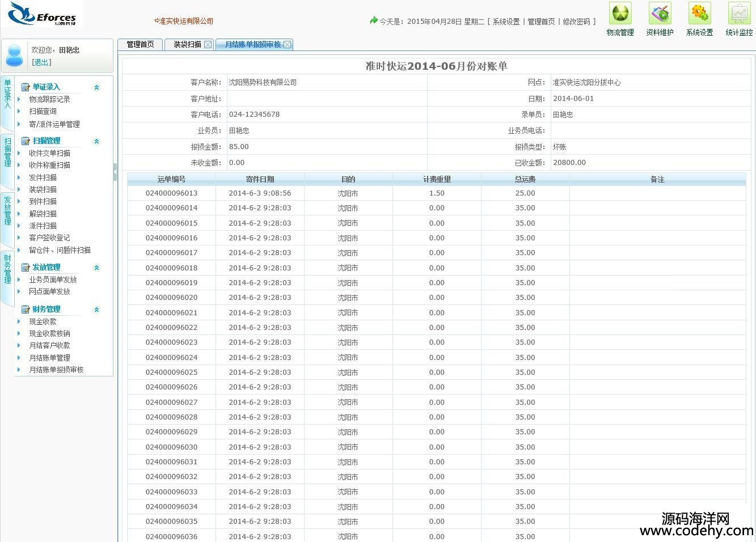This screenshot has width=756, height=542.
Task: Open the 资料维护 module icon
Action: click(x=660, y=14)
